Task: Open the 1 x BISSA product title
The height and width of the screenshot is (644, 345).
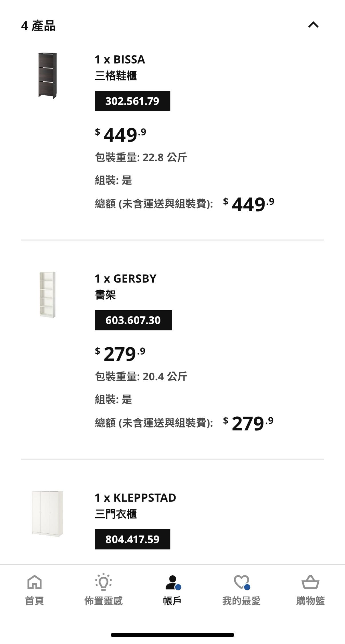Action: (120, 59)
